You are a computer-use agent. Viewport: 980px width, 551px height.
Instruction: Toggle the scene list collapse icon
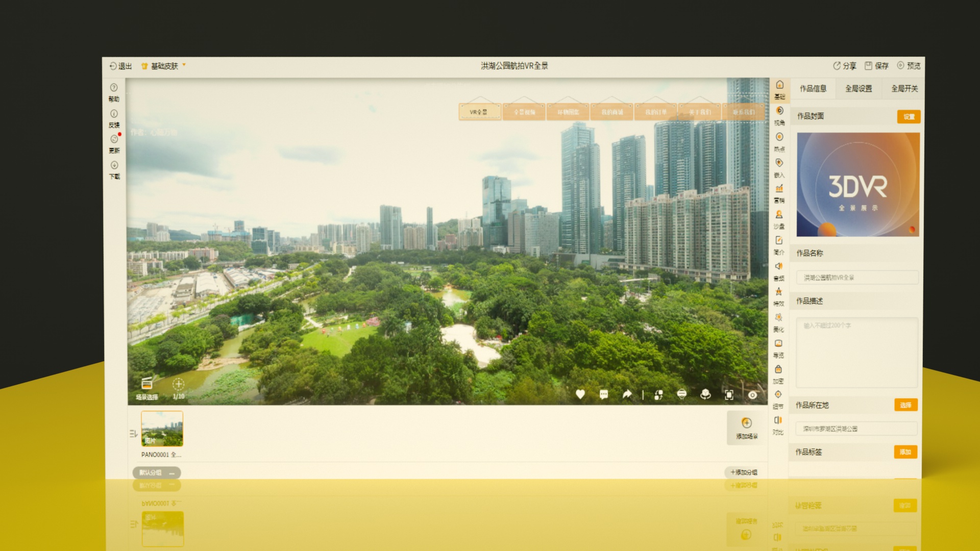pyautogui.click(x=134, y=434)
